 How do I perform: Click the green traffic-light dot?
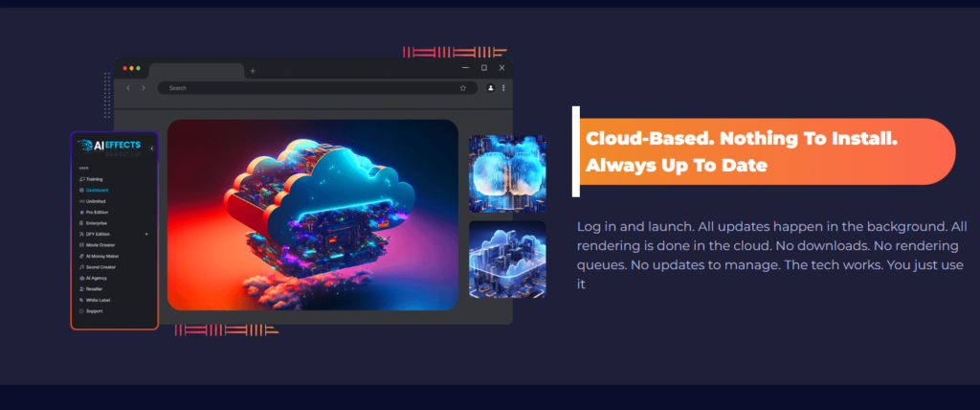click(138, 68)
